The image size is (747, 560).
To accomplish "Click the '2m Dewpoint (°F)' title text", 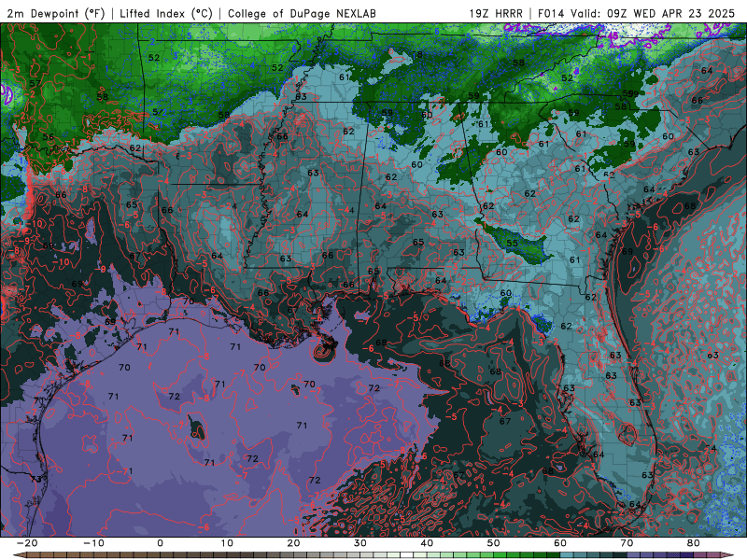I will coord(56,13).
